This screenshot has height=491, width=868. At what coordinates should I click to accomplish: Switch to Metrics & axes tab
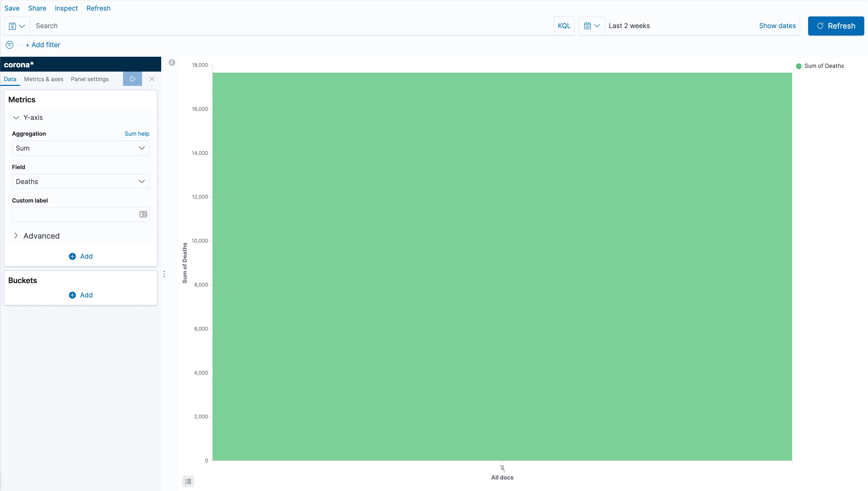pyautogui.click(x=43, y=79)
